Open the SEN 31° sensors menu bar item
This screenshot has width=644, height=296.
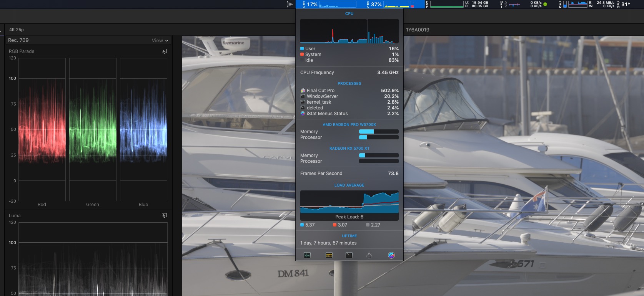tap(624, 4)
